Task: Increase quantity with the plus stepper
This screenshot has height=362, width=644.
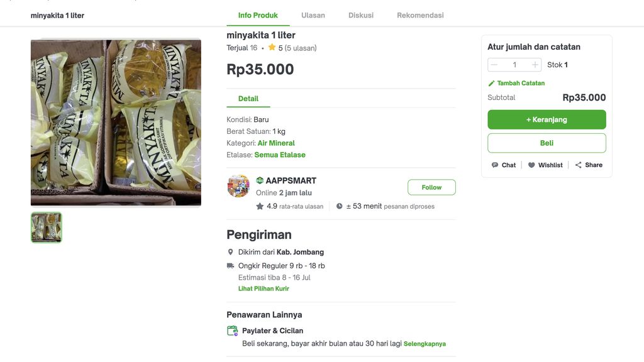Action: click(534, 64)
